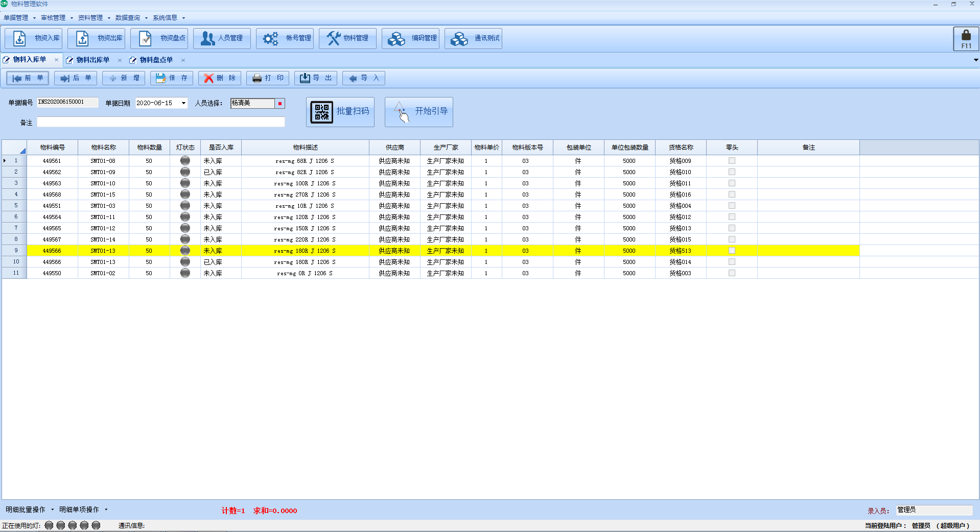Image resolution: width=980 pixels, height=532 pixels.
Task: Switch to the 物料出库单 tab
Action: tap(93, 60)
